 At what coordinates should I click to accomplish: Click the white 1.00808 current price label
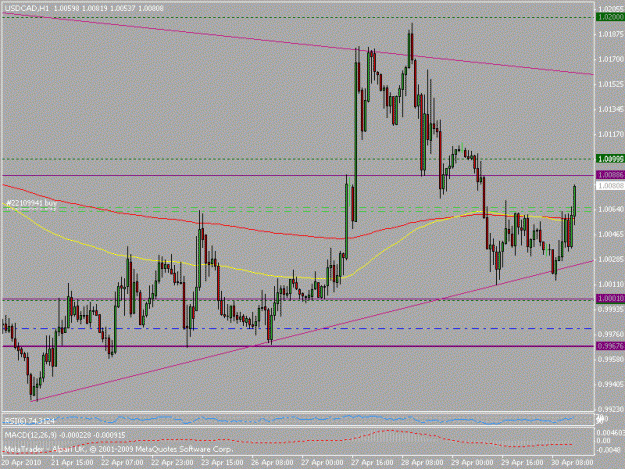click(610, 186)
